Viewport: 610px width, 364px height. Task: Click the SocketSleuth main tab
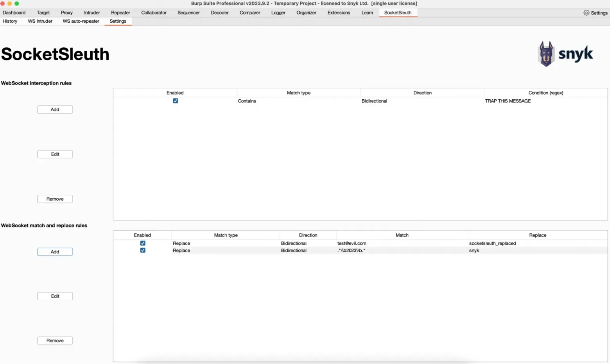[398, 13]
